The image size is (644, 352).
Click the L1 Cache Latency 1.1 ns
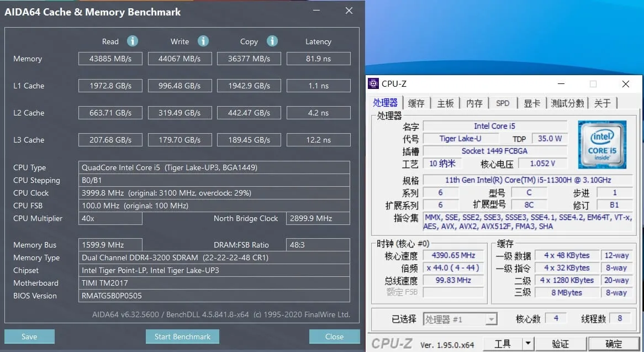click(x=318, y=86)
